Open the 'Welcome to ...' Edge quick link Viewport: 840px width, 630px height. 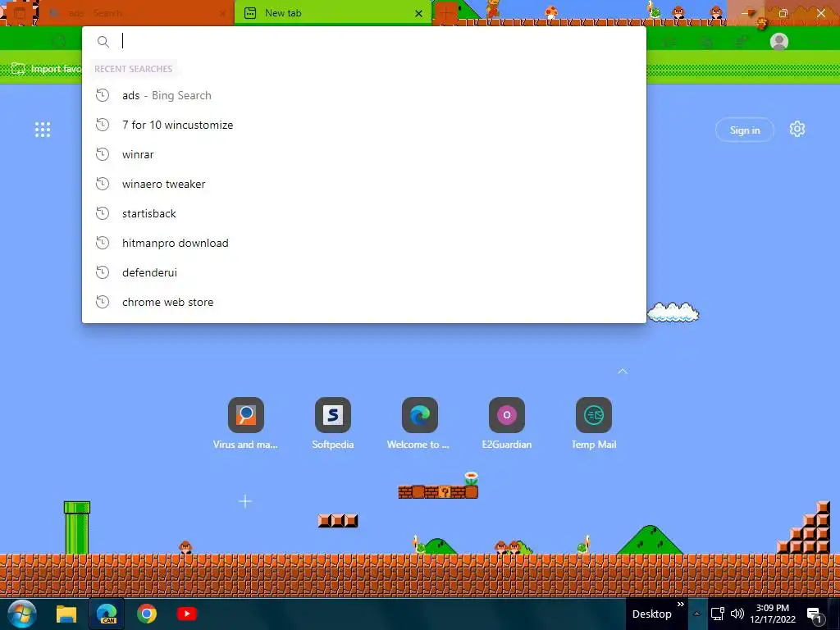(419, 423)
